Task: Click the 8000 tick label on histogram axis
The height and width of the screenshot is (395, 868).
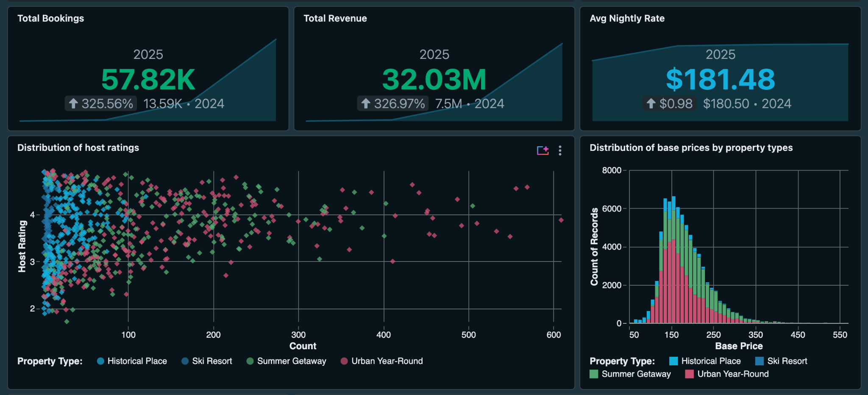Action: pos(612,170)
